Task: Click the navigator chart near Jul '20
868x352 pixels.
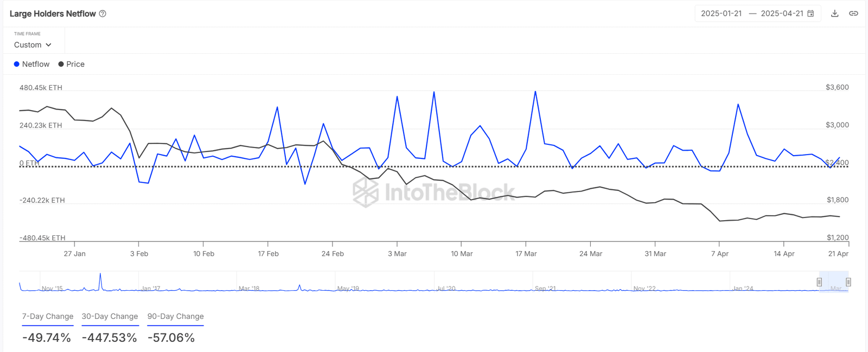Action: point(446,289)
